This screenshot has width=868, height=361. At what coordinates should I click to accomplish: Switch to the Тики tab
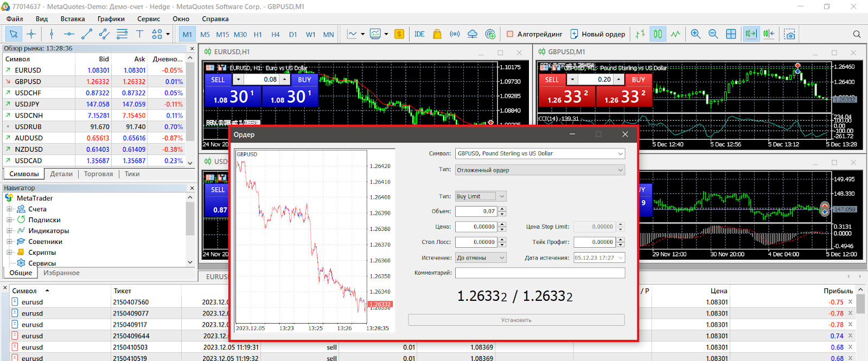[x=132, y=174]
